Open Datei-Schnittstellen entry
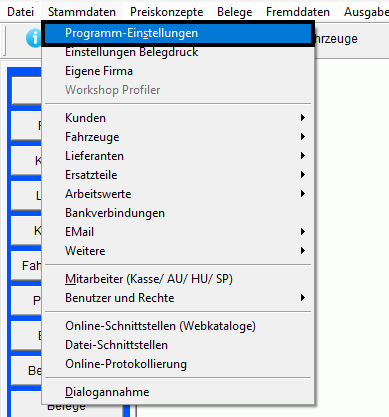 click(178, 345)
